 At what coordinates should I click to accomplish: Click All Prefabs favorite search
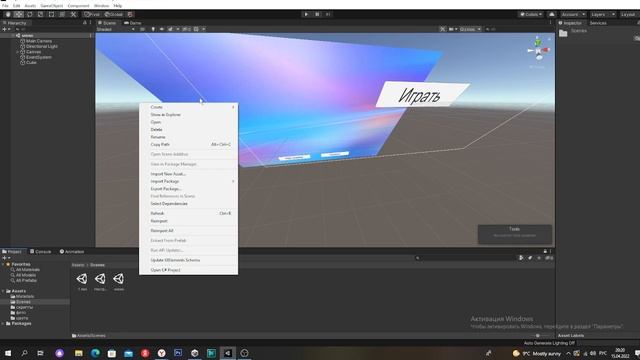tap(26, 280)
